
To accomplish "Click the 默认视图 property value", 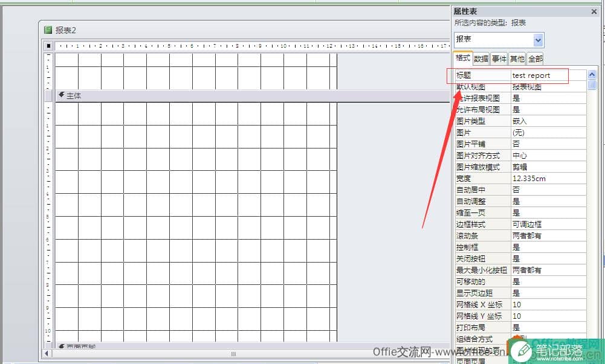I will point(548,87).
